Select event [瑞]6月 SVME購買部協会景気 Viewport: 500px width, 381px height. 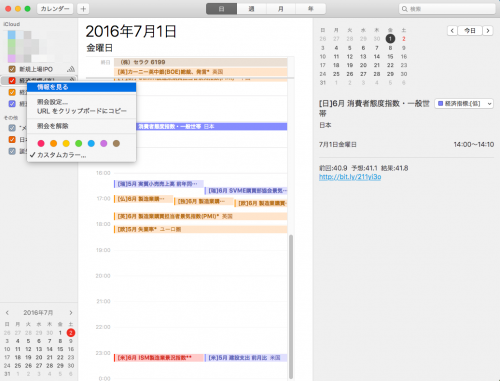click(246, 191)
